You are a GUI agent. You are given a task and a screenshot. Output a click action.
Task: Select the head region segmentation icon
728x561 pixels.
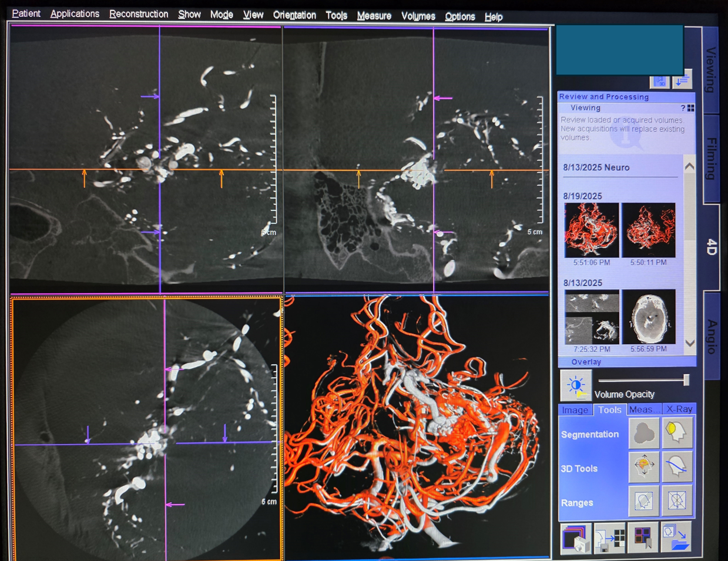point(677,434)
